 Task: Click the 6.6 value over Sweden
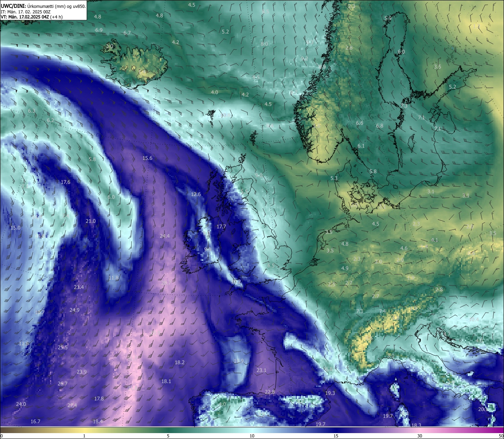[x=359, y=124]
